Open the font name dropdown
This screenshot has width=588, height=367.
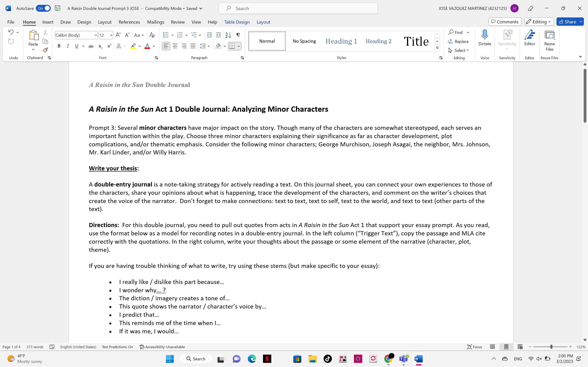pos(96,35)
